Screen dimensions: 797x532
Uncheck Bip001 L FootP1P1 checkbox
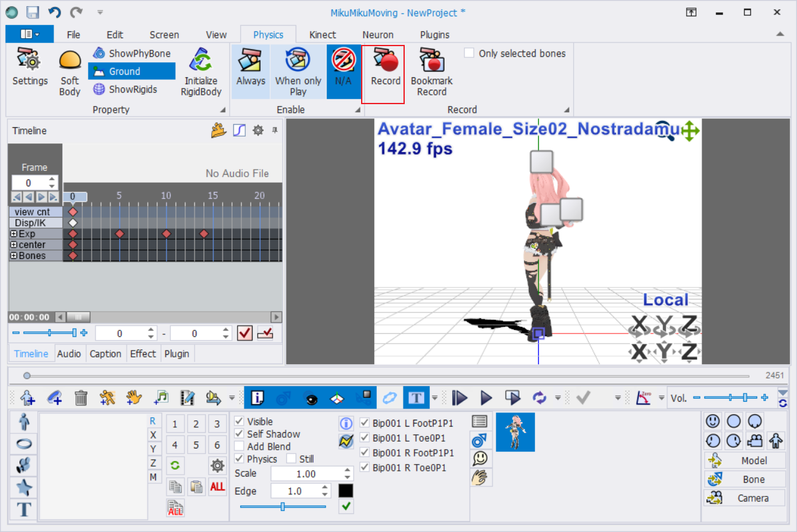(x=365, y=423)
